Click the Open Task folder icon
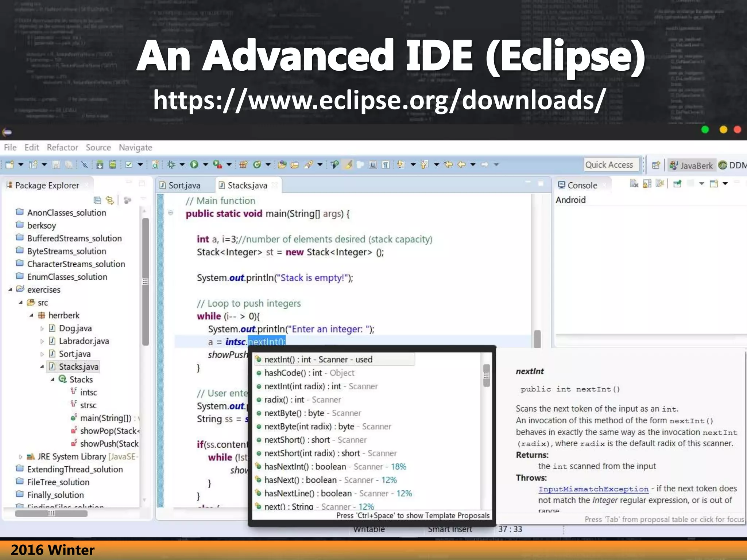747x560 pixels. [295, 165]
